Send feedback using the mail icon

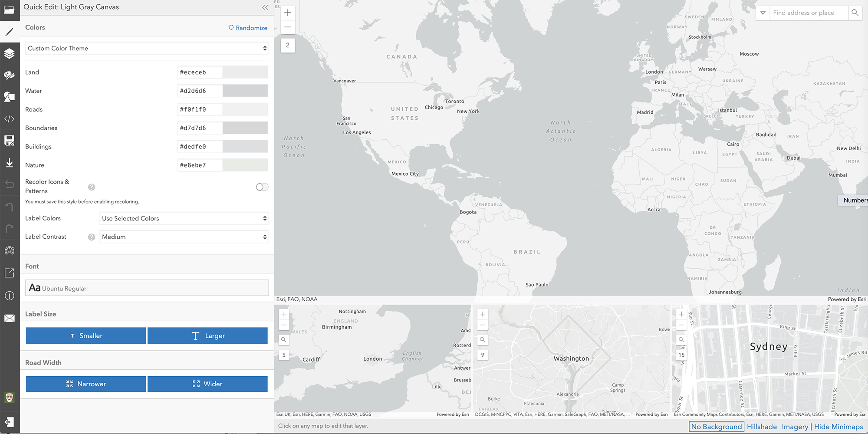10,318
